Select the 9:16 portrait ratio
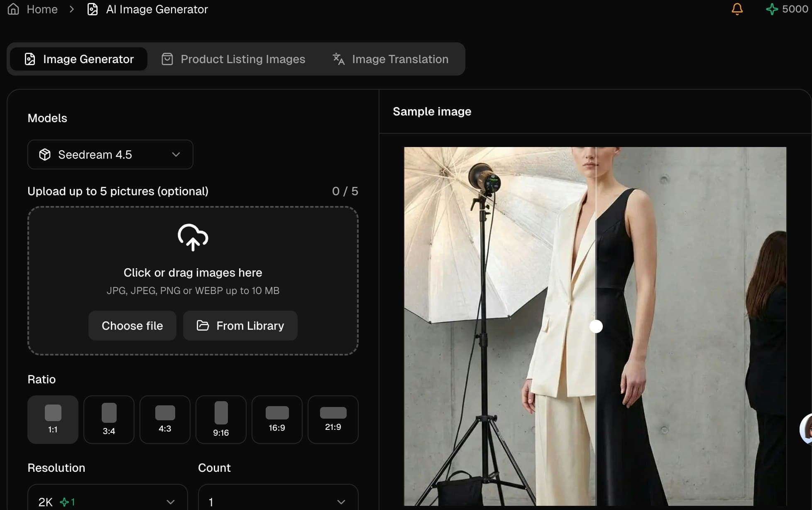 220,419
